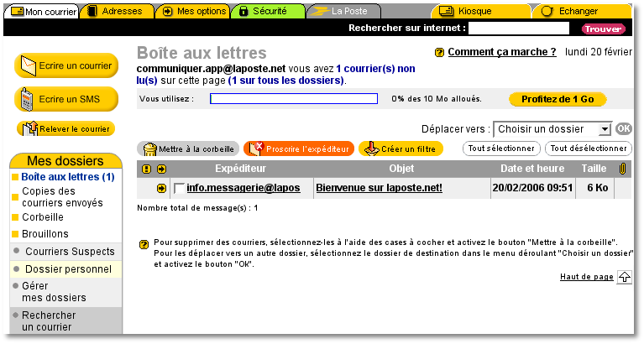Click the Créer un filtre button label
Viewport: 644px width, 344px height.
408,149
